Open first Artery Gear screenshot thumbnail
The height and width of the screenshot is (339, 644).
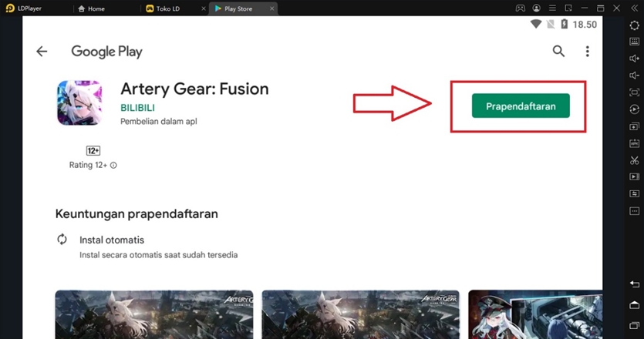[154, 315]
